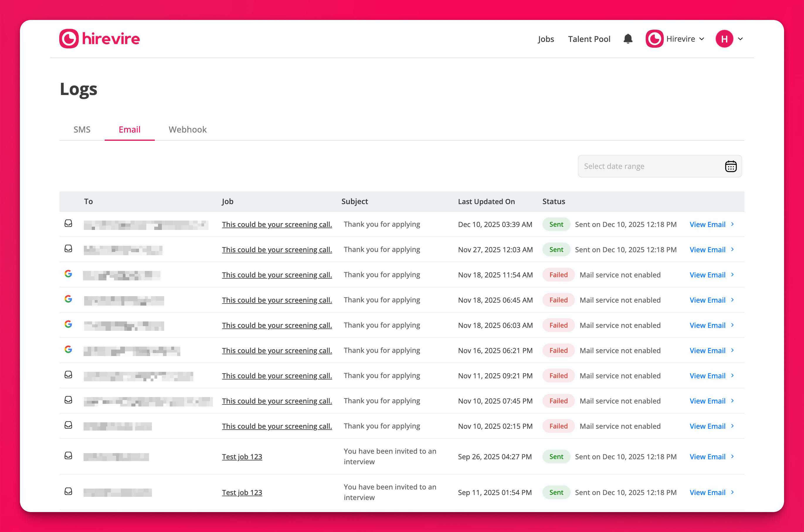Screen dimensions: 804x532
Task: Select the Email tab
Action: (x=129, y=129)
